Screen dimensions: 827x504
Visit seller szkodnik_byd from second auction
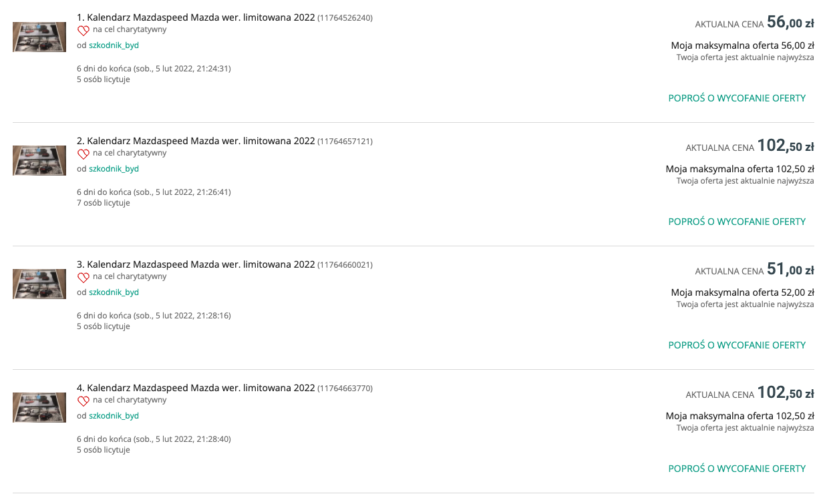pyautogui.click(x=114, y=169)
